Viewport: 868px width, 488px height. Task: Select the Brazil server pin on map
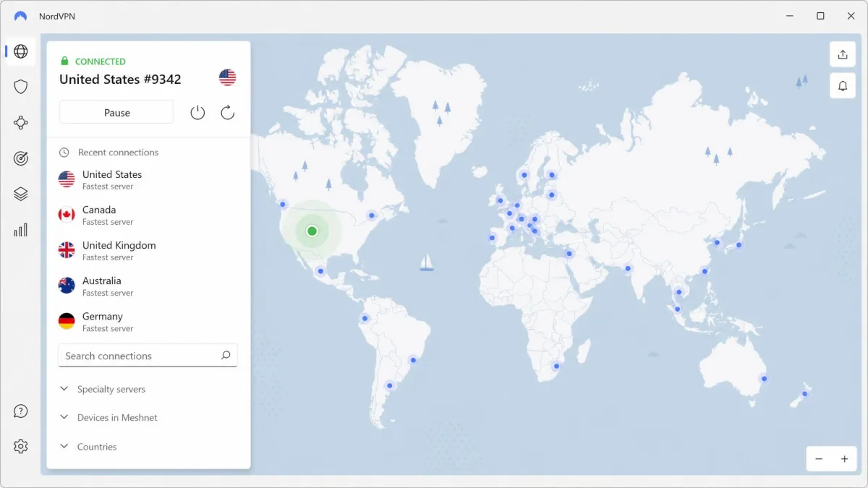(x=413, y=359)
